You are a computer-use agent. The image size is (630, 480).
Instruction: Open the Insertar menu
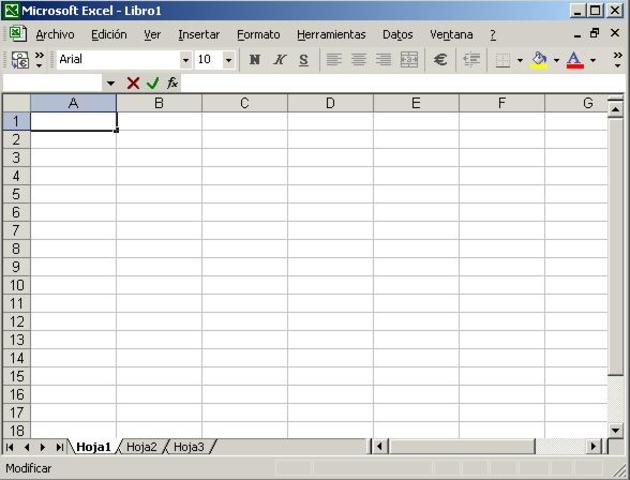tap(199, 35)
